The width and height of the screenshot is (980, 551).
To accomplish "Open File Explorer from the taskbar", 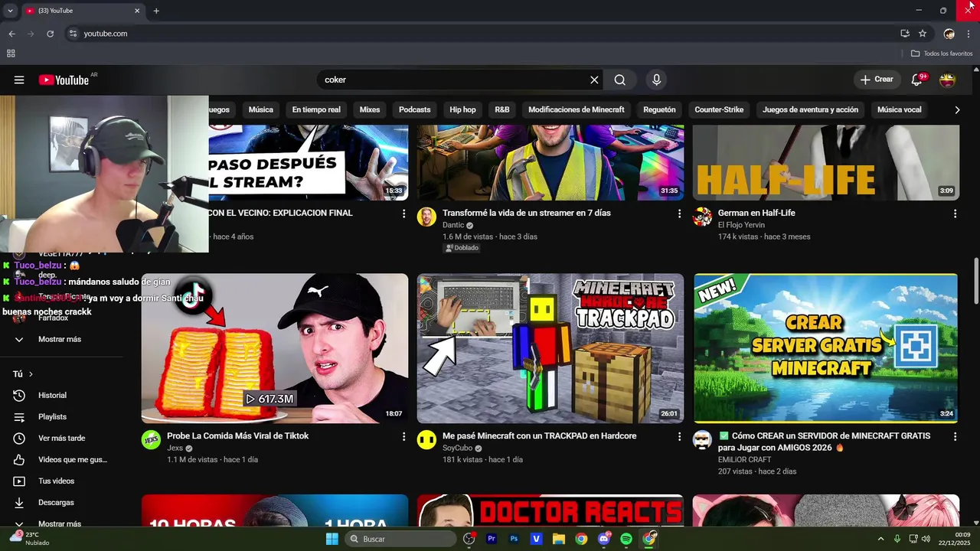I will pyautogui.click(x=559, y=539).
